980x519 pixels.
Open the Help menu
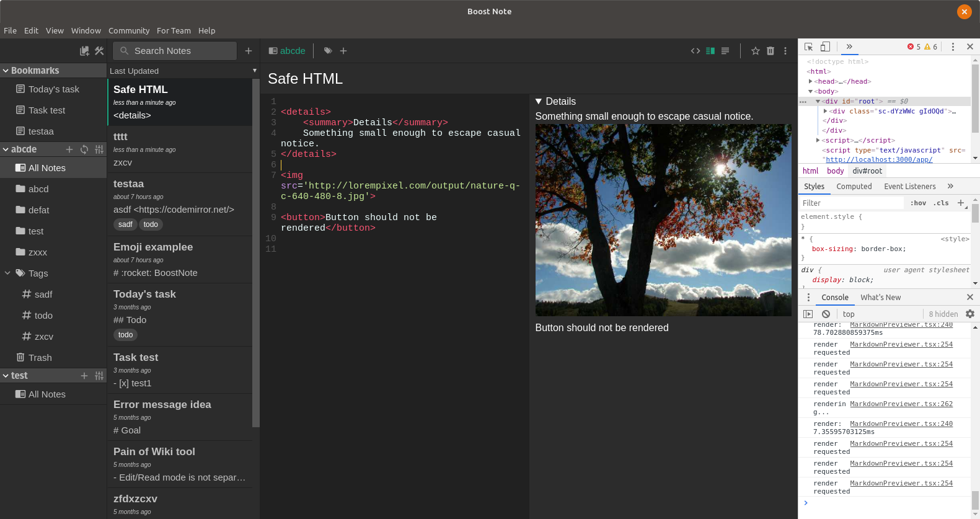tap(206, 30)
